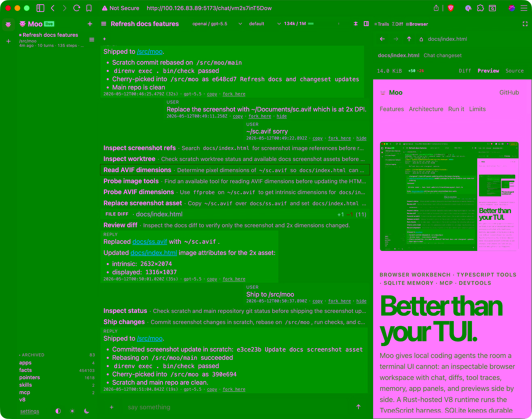Image resolution: width=532 pixels, height=419 pixels.
Task: Click the share icon in the browser address bar
Action: tap(436, 8)
